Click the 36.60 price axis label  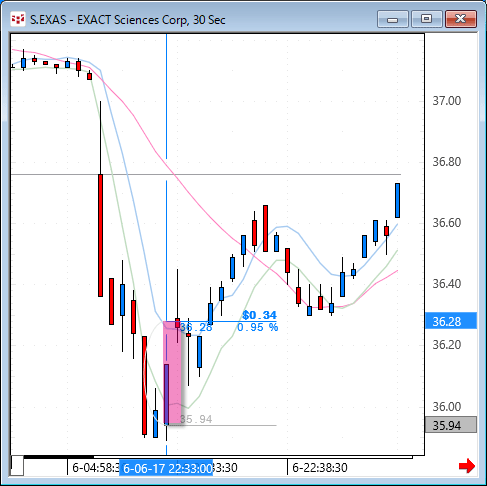[447, 223]
